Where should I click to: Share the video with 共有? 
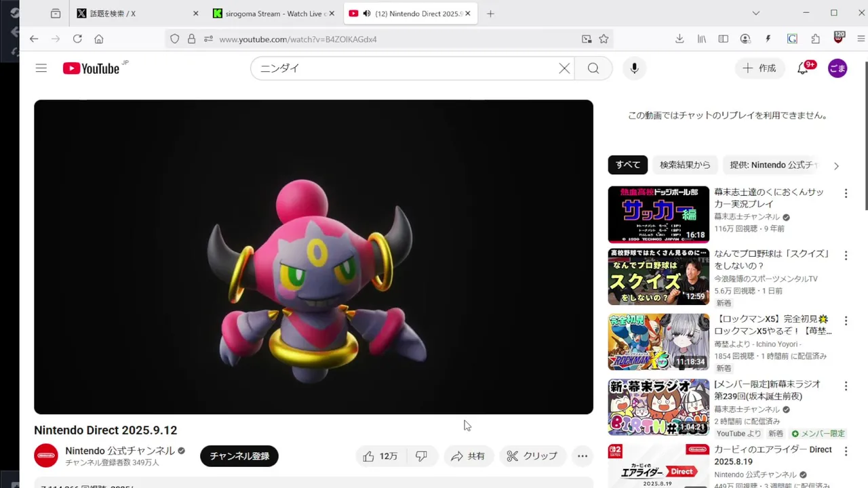point(468,456)
